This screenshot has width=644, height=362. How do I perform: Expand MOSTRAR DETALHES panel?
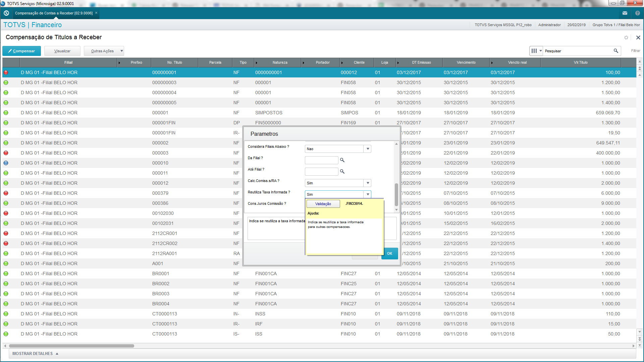pos(35,354)
